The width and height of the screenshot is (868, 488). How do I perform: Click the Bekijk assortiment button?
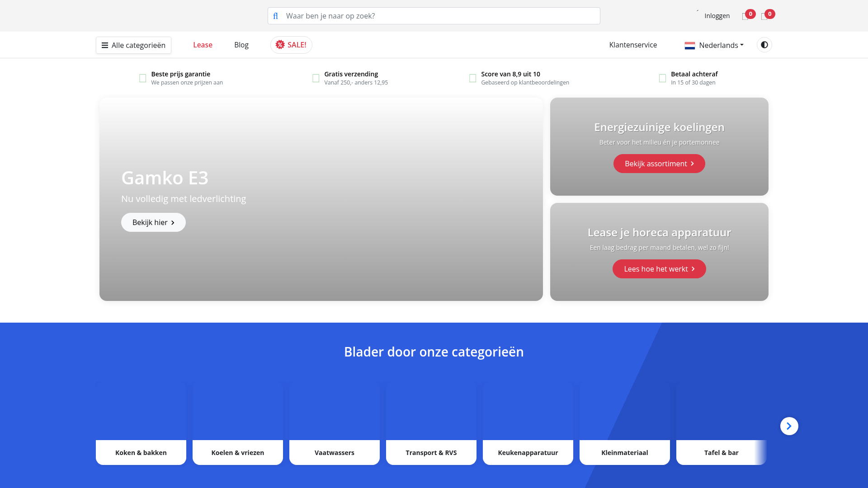[659, 164]
